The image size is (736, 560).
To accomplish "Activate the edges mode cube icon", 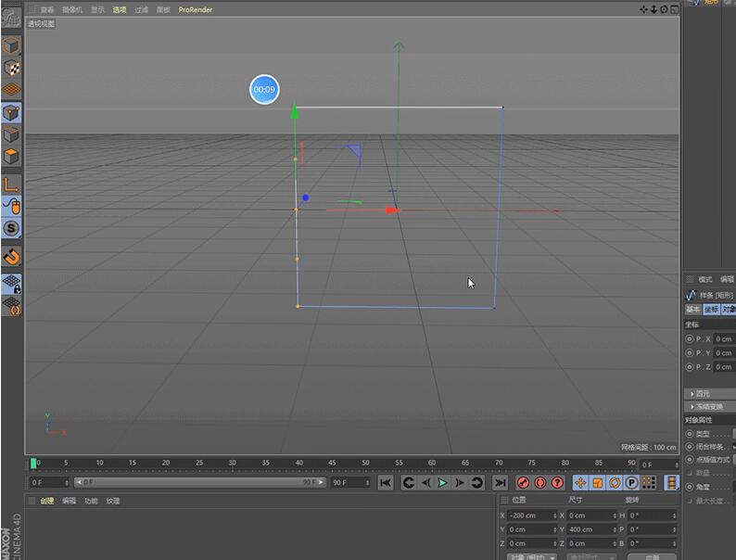I will (12, 134).
